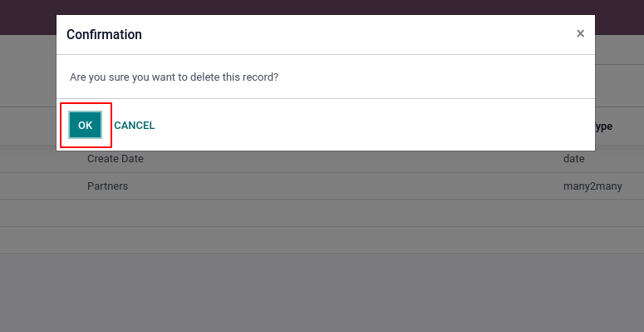Confirm deletion with the OK button
Viewport: 644px width, 332px height.
pos(85,125)
